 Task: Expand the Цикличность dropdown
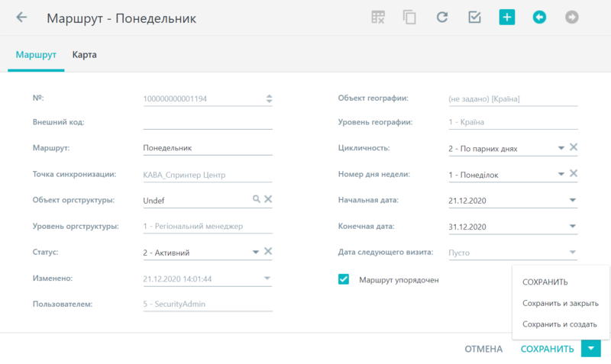[x=561, y=148]
